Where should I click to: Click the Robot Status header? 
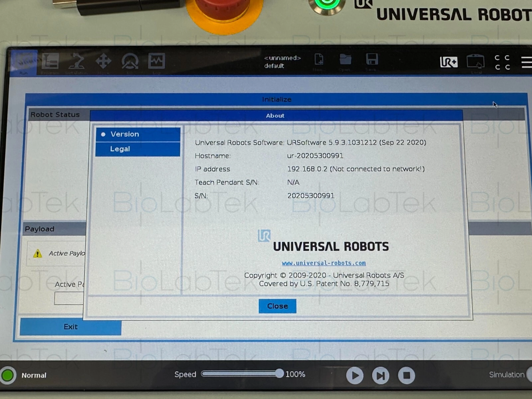tap(55, 115)
